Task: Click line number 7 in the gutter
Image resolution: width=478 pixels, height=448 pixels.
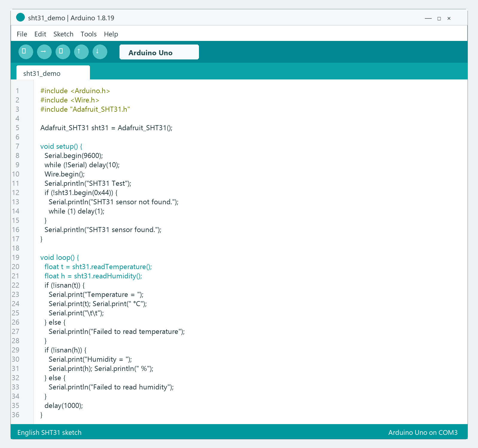Action: 17,146
